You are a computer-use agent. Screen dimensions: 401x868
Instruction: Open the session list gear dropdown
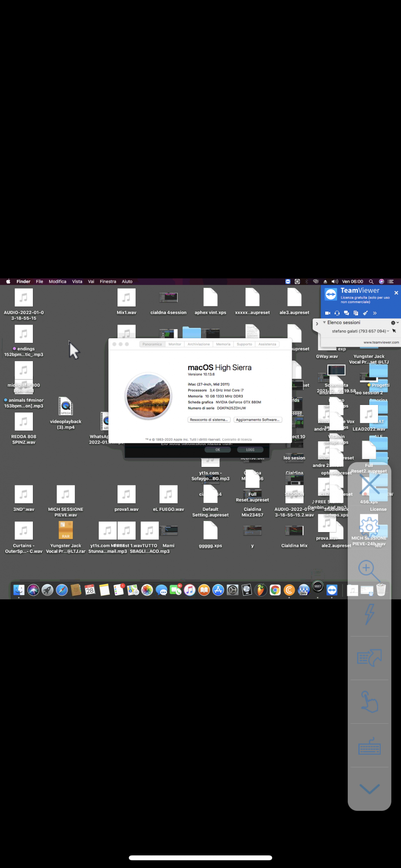click(x=394, y=323)
